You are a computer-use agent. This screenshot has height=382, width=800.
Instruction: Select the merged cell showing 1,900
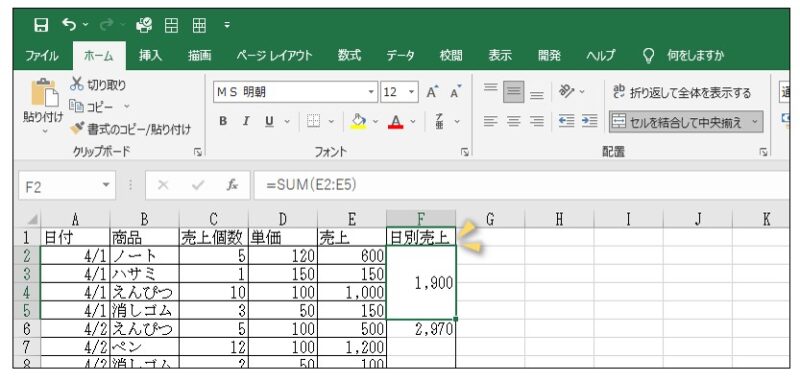(x=421, y=283)
